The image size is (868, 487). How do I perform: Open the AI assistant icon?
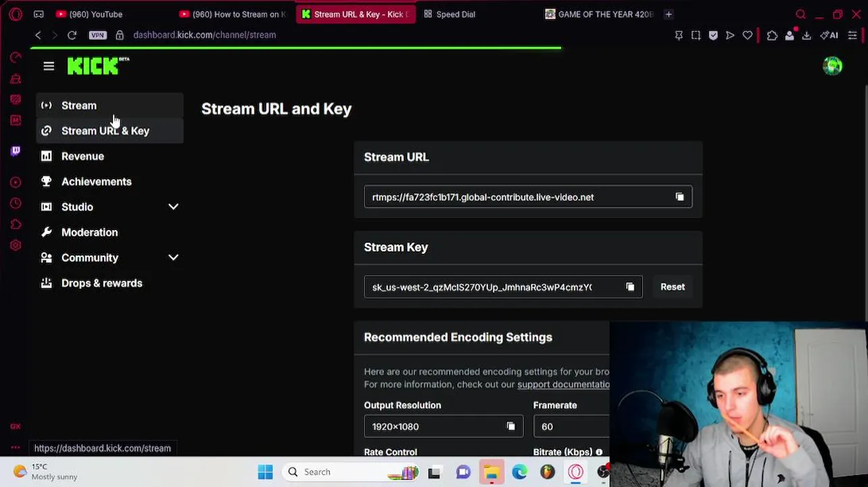tap(829, 35)
